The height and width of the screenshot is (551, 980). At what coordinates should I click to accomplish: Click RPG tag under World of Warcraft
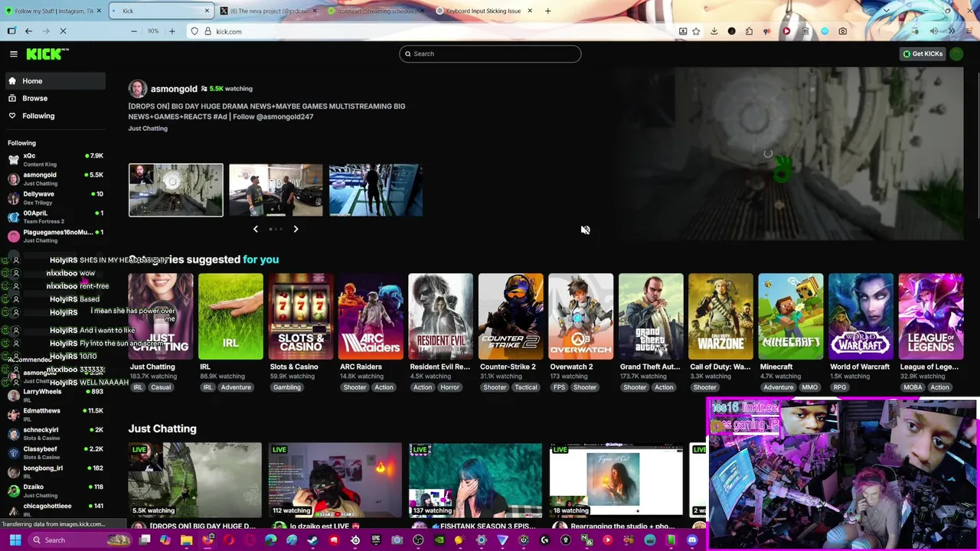[840, 387]
